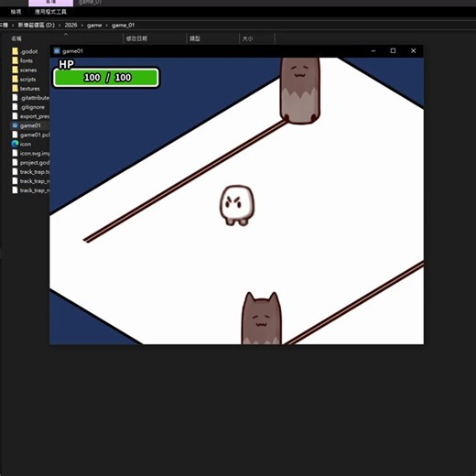This screenshot has height=476, width=476.
Task: Close the game01 game window
Action: pos(413,51)
